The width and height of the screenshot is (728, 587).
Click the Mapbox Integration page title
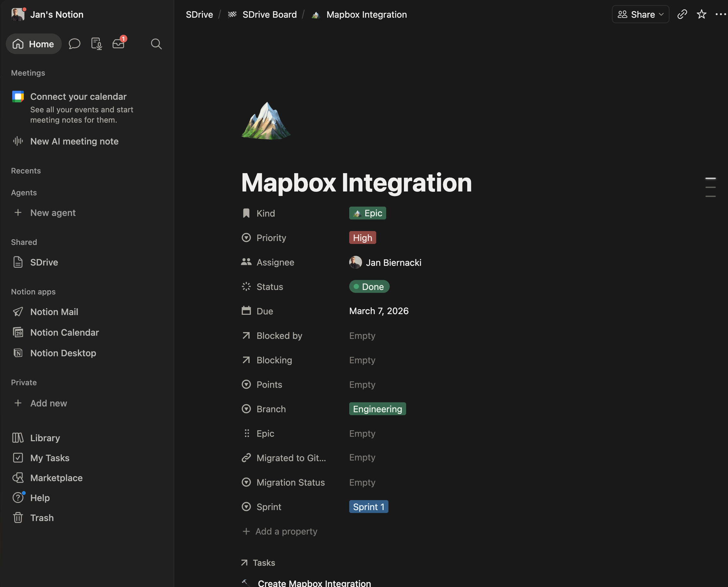pos(356,182)
